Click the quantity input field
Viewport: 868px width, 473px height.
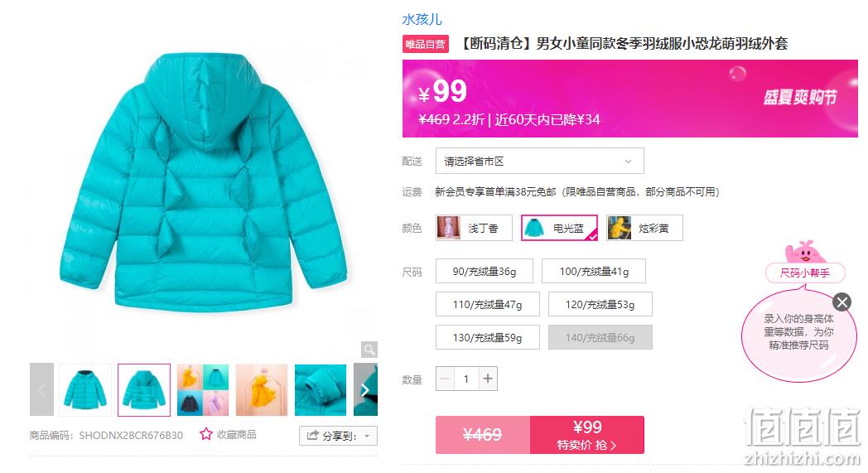pos(466,379)
